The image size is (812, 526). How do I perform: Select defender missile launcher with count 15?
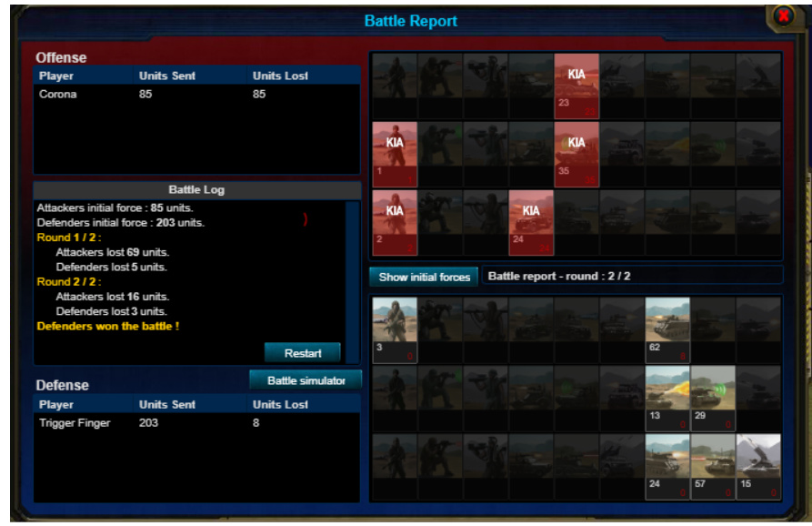coord(758,467)
